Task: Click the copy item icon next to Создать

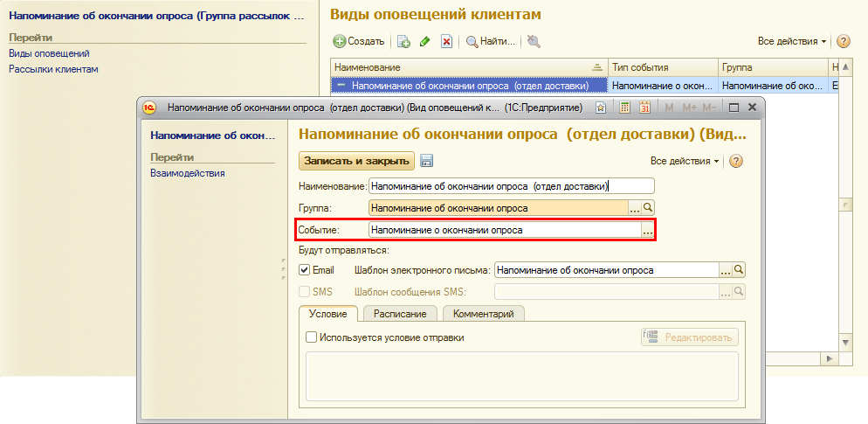Action: 403,41
